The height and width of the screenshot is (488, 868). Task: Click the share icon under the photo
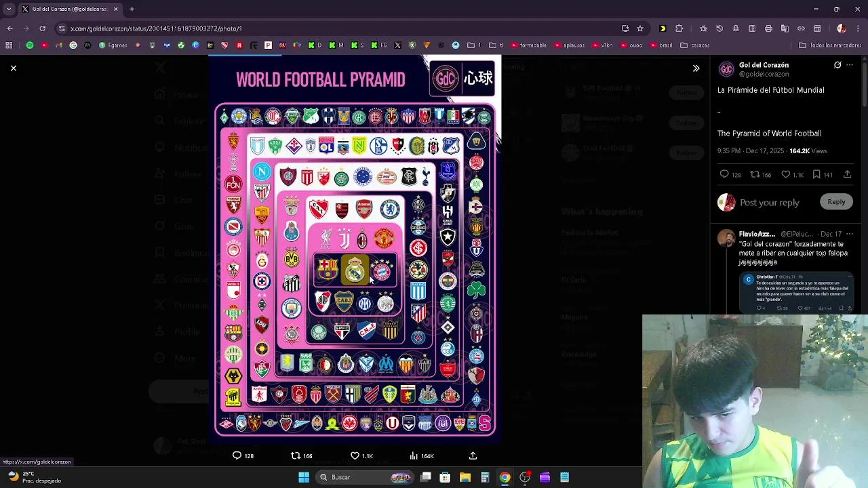pyautogui.click(x=473, y=456)
